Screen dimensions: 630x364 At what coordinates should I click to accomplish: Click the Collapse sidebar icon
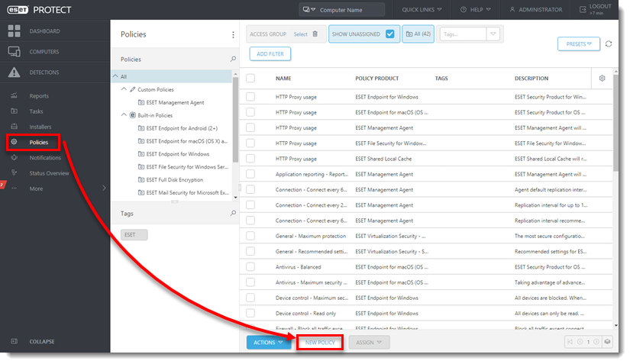14,341
